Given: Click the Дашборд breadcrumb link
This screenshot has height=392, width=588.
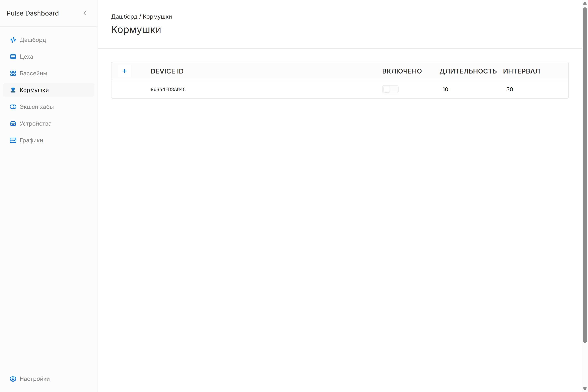Looking at the screenshot, I should pyautogui.click(x=124, y=17).
